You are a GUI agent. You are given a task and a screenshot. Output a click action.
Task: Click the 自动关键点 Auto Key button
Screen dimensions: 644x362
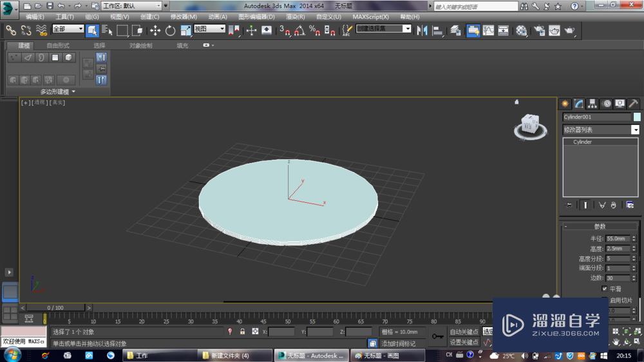point(464,332)
